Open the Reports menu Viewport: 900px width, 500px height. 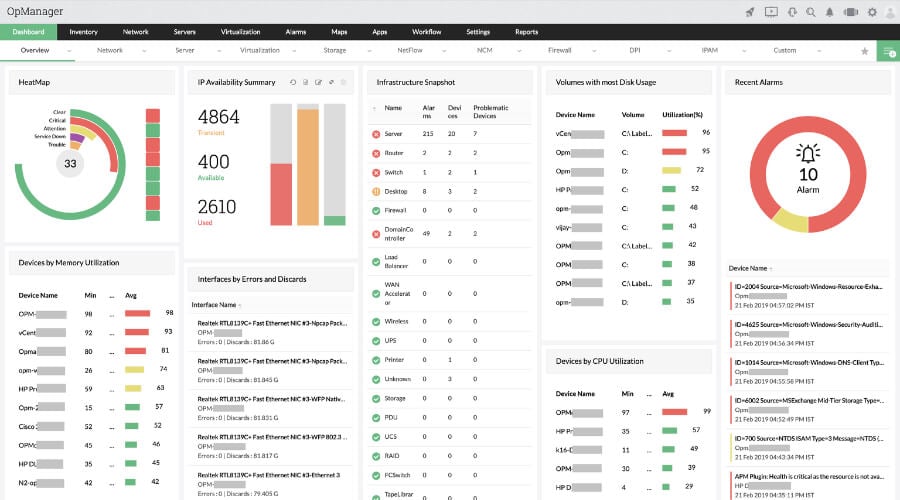click(526, 32)
